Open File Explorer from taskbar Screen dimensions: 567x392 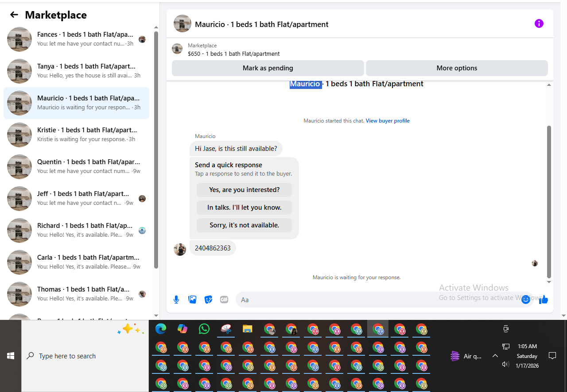(x=247, y=329)
